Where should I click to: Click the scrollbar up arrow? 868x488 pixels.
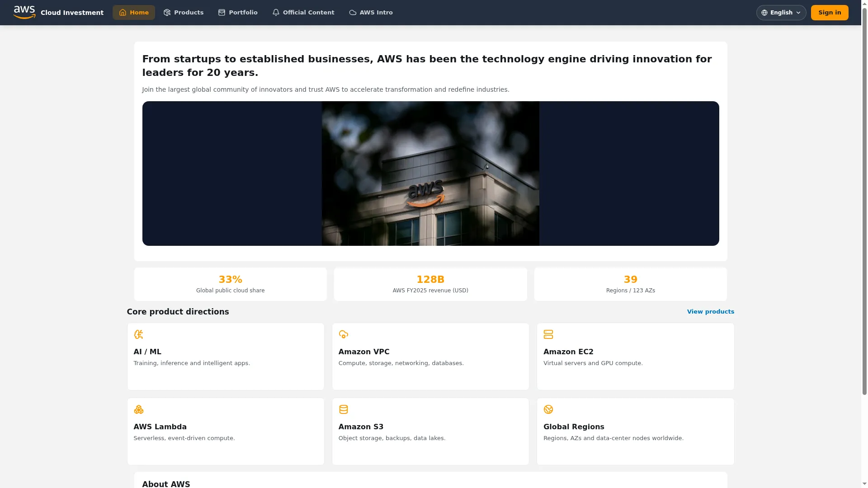coord(864,3)
